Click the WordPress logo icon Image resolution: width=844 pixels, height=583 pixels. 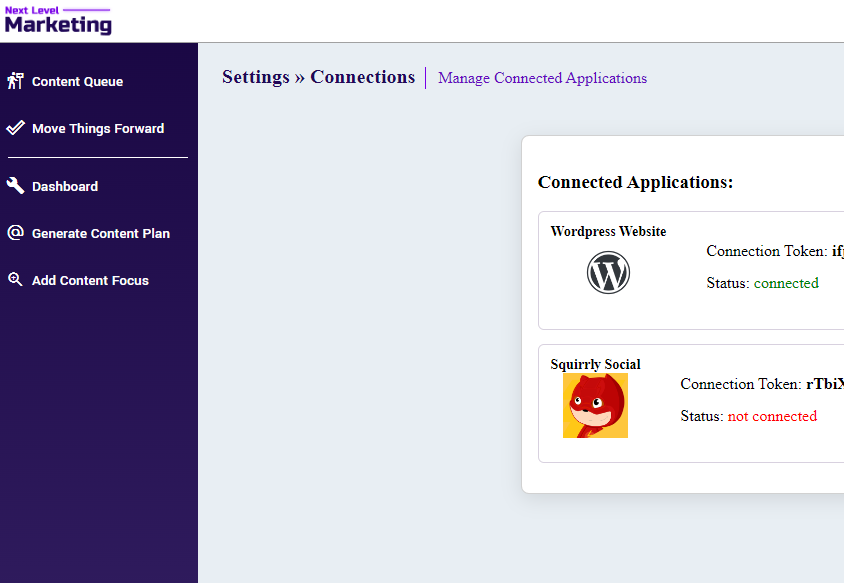pos(608,272)
